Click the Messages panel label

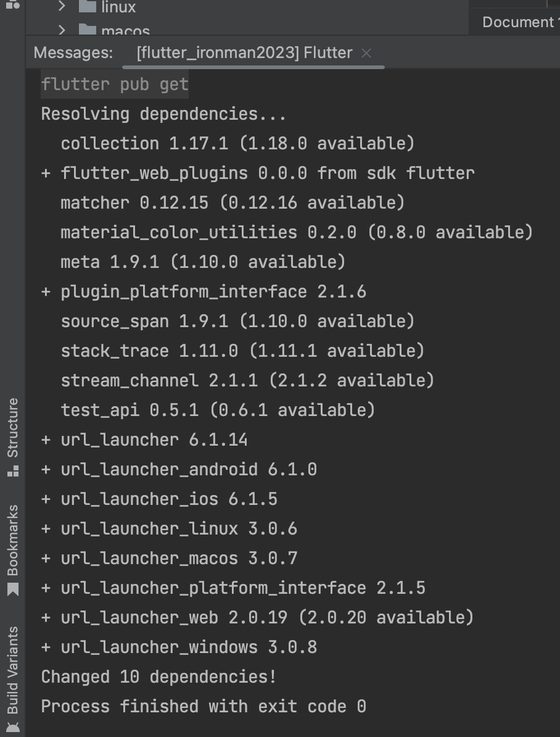point(73,52)
